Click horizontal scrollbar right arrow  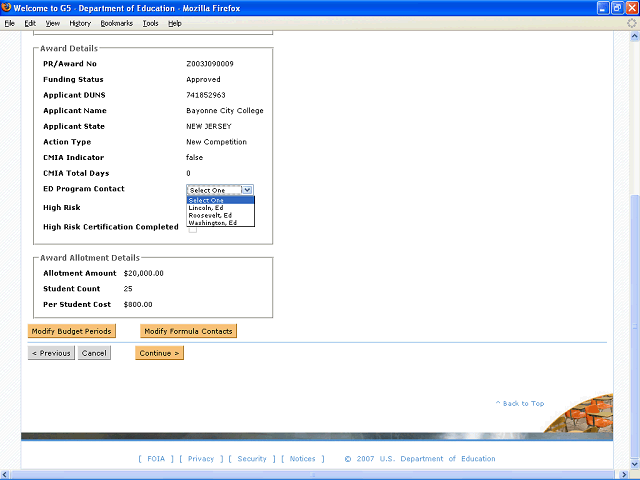click(624, 475)
